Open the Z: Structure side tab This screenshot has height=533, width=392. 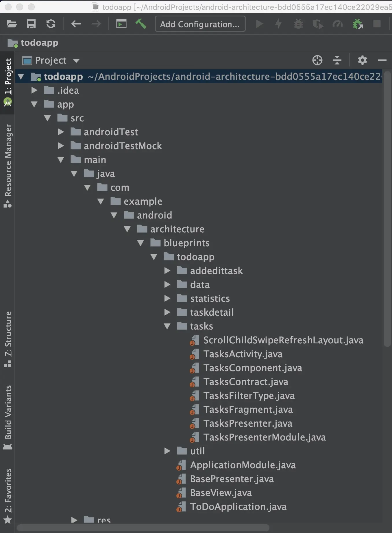8,339
